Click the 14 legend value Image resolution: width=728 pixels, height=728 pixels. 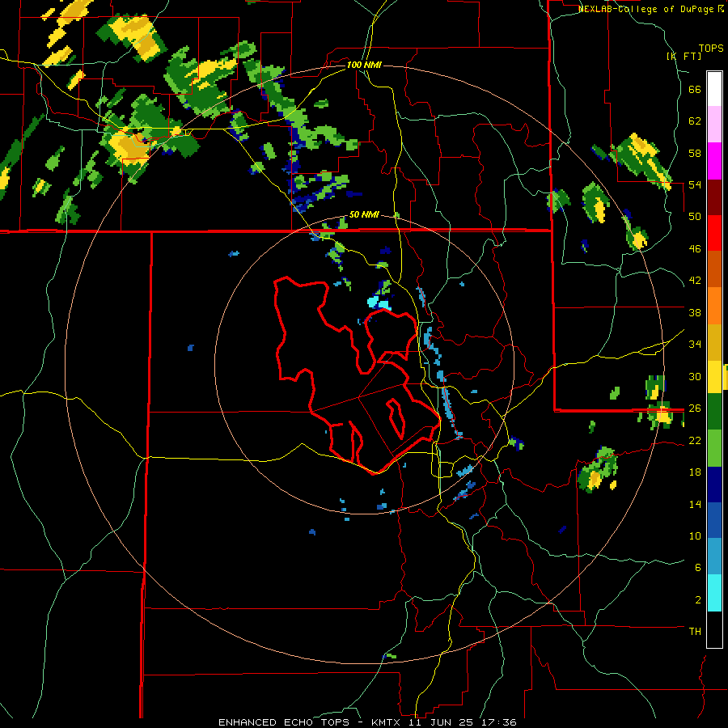click(695, 504)
